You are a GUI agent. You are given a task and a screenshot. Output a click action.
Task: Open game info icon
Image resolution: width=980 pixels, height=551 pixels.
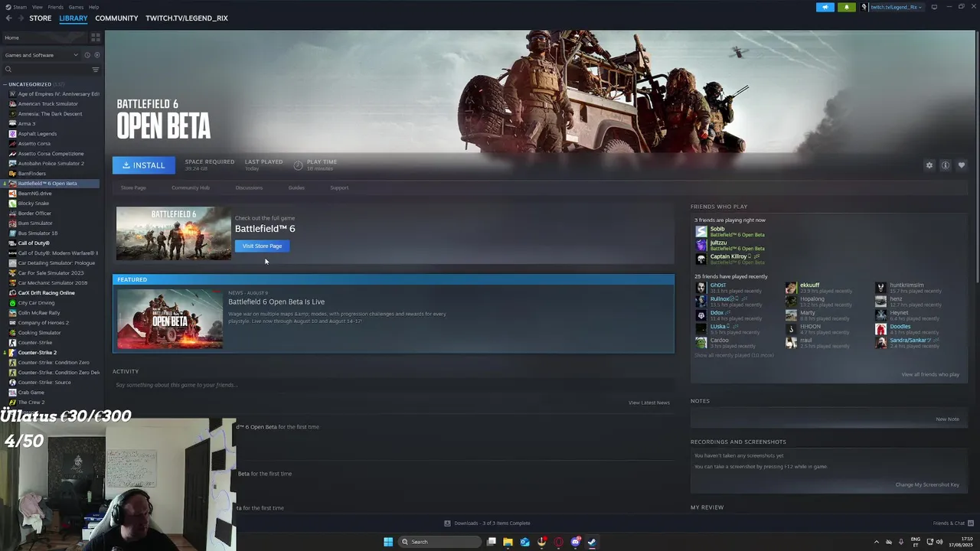pyautogui.click(x=946, y=165)
